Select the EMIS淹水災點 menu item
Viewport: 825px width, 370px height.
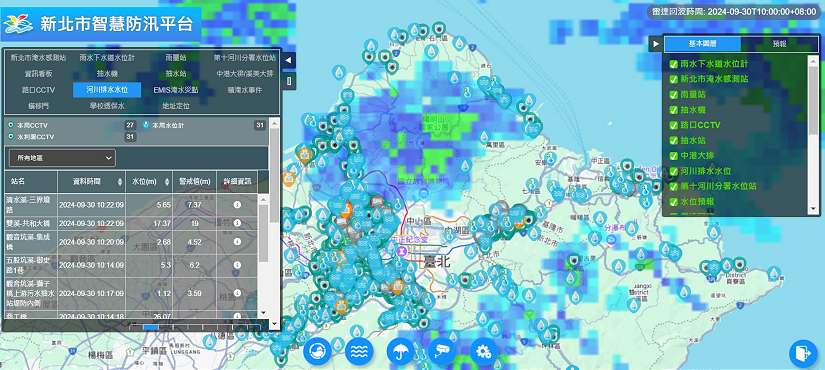coord(176,90)
